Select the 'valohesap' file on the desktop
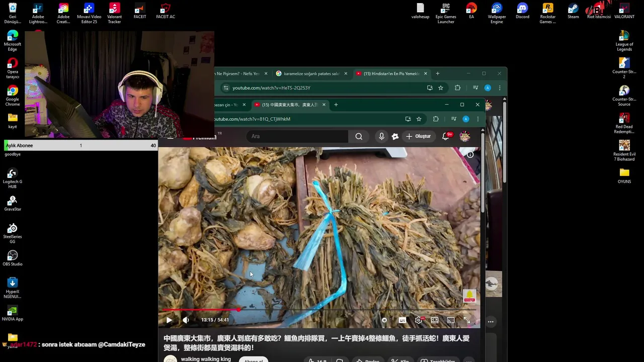This screenshot has width=644, height=362. pos(421,11)
